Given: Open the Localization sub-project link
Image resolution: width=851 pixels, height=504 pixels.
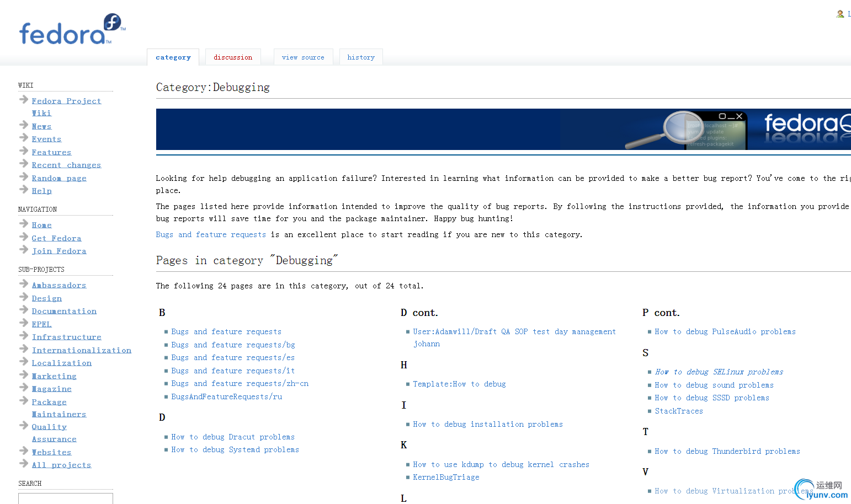Looking at the screenshot, I should pyautogui.click(x=62, y=363).
